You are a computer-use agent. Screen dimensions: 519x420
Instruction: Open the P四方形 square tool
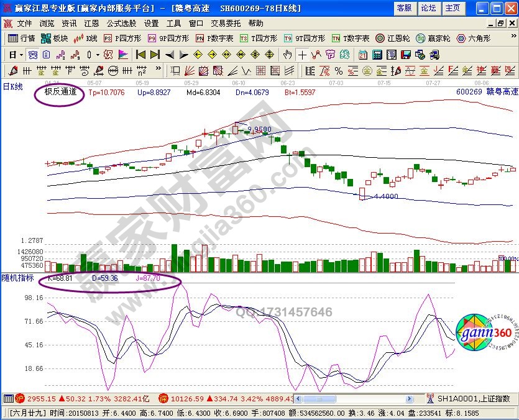click(x=122, y=39)
